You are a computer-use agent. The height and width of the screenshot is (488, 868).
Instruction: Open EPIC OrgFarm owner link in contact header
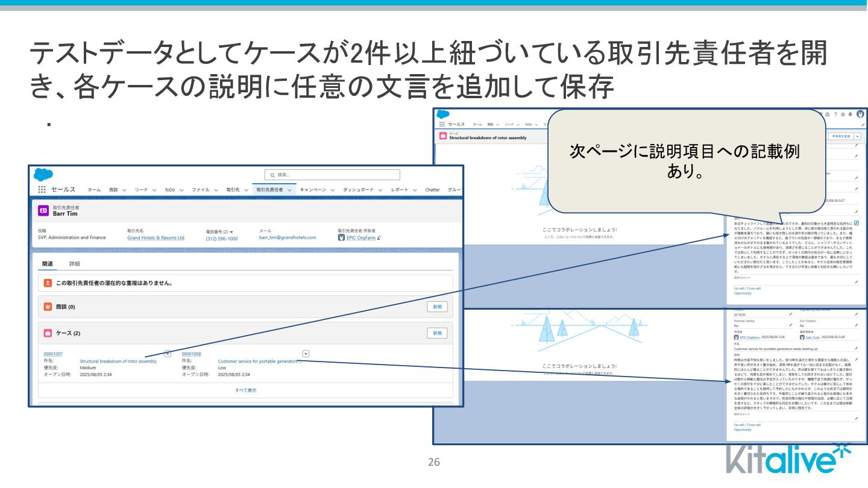pos(360,237)
